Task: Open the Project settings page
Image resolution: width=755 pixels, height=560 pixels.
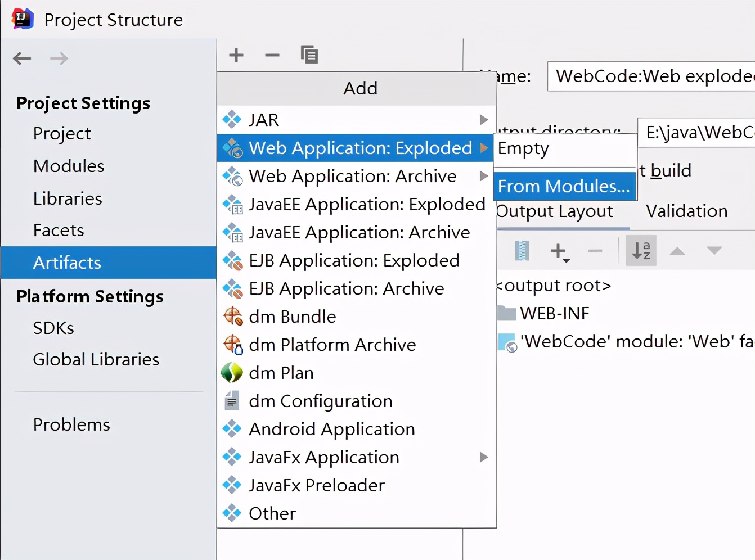Action: pyautogui.click(x=62, y=134)
